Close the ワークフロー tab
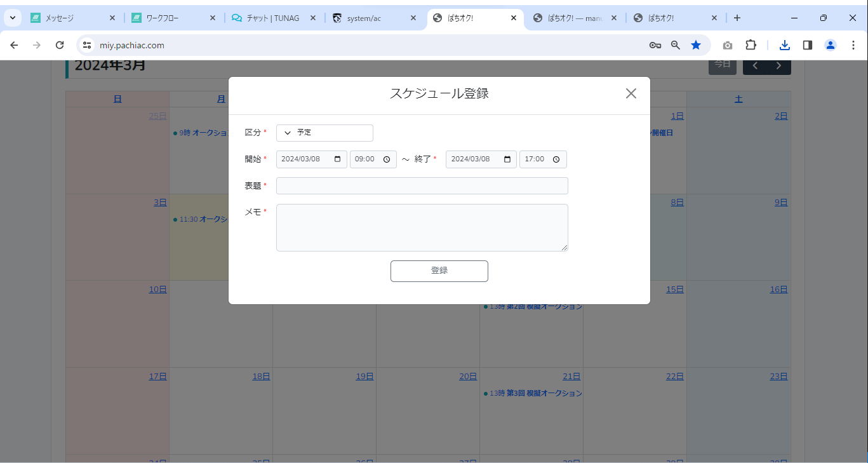868x463 pixels. [x=213, y=18]
